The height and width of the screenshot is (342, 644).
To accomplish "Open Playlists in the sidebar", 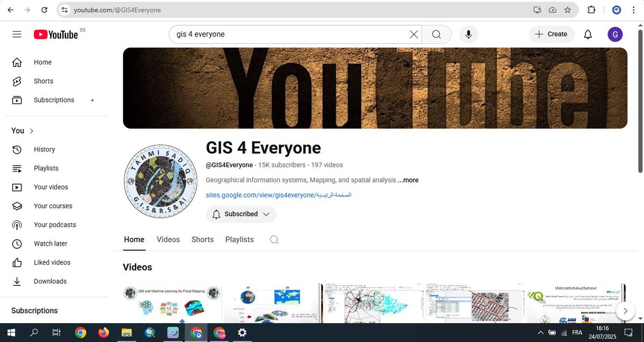I will coord(56,168).
